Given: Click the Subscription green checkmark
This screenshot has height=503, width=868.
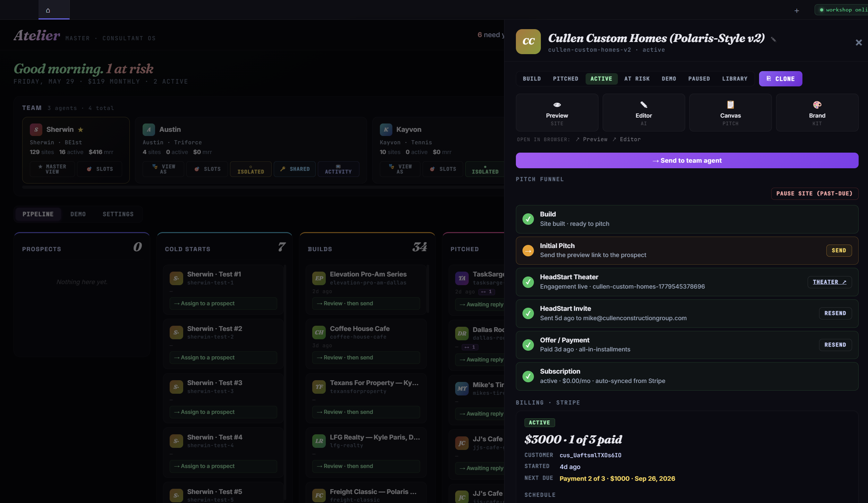Looking at the screenshot, I should tap(528, 376).
